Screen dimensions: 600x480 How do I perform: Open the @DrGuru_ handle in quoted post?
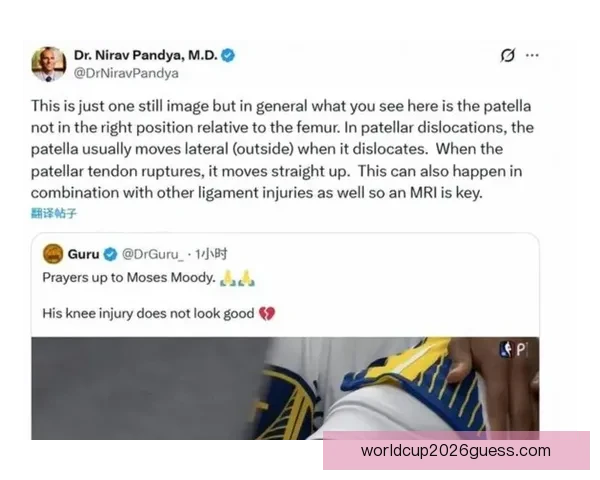click(x=153, y=254)
